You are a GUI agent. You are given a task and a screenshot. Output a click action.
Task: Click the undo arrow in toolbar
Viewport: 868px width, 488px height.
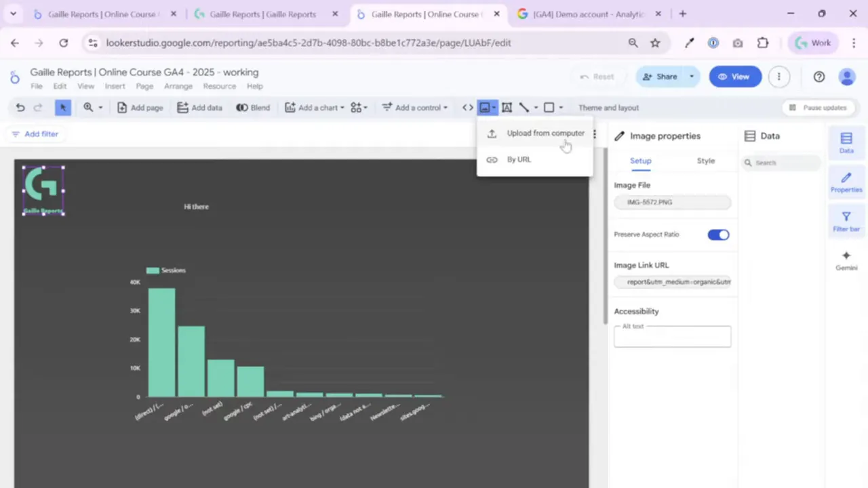point(20,108)
